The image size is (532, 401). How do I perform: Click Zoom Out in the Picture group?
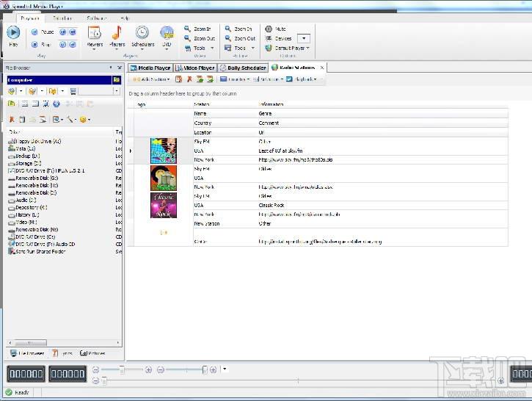(240, 38)
